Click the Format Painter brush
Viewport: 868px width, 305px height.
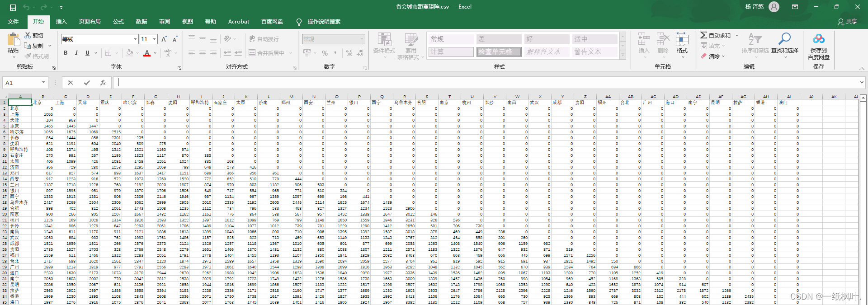tap(36, 56)
